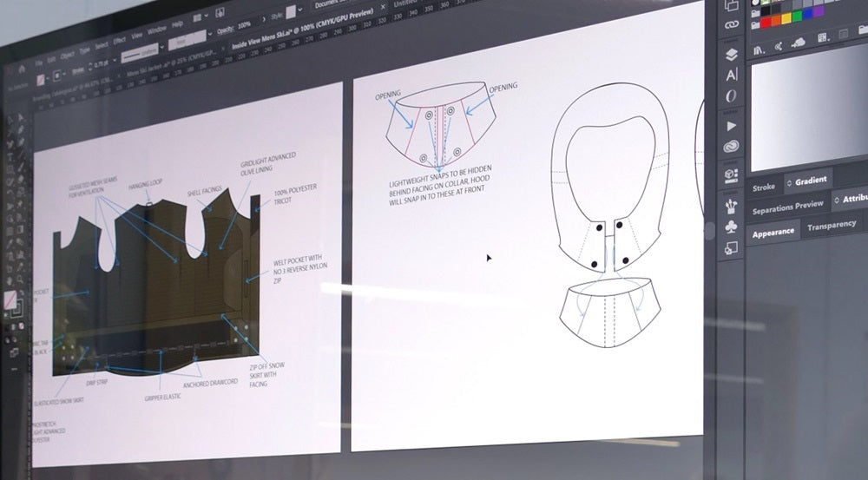
Task: Switch to the Transparency tab
Action: tap(832, 227)
